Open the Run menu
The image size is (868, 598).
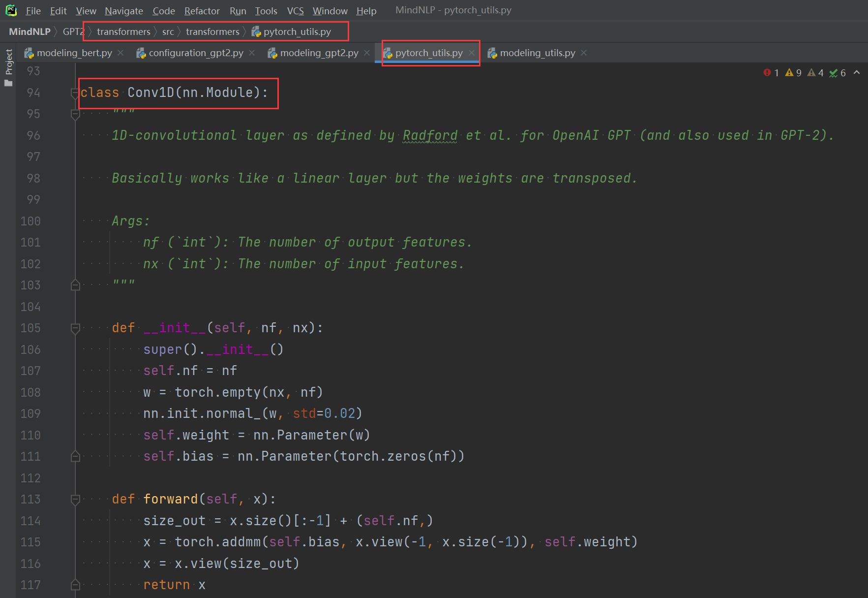(x=238, y=10)
